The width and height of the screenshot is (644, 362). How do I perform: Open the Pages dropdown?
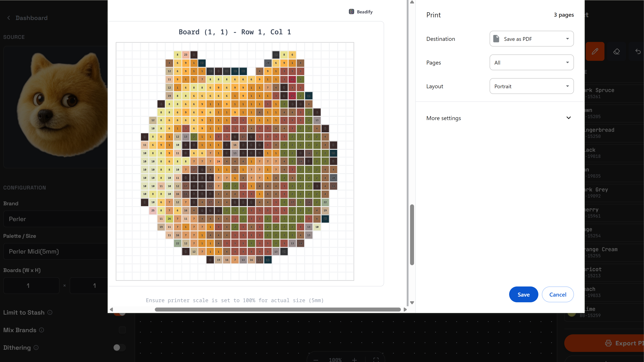pyautogui.click(x=531, y=63)
